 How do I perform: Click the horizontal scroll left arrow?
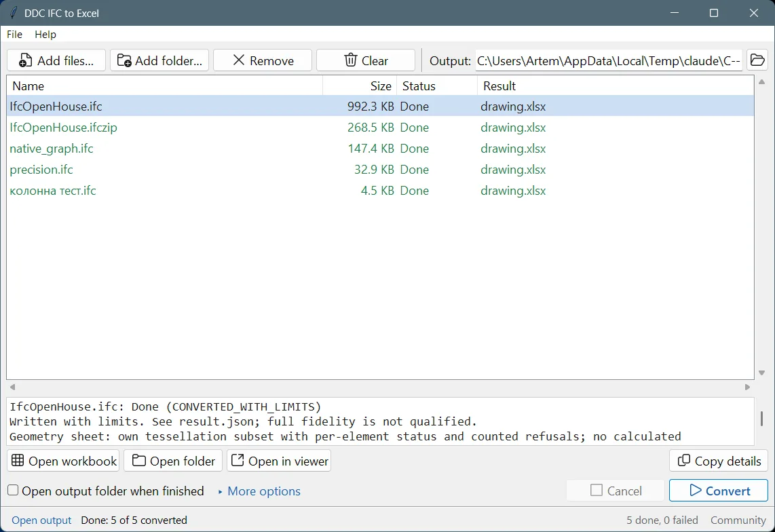pyautogui.click(x=12, y=387)
